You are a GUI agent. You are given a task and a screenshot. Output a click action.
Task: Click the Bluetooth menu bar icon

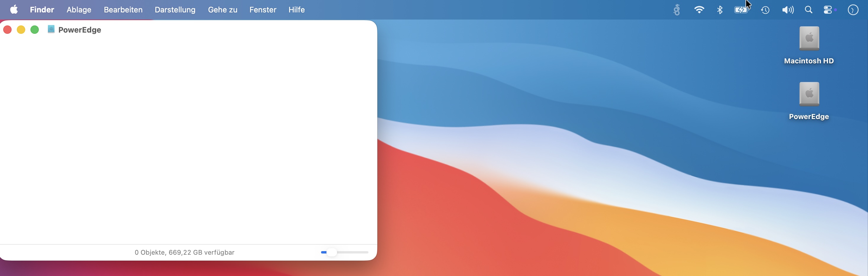click(x=720, y=10)
